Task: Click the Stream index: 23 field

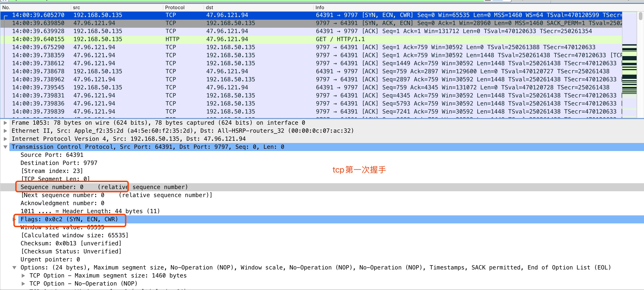Action: [52, 171]
